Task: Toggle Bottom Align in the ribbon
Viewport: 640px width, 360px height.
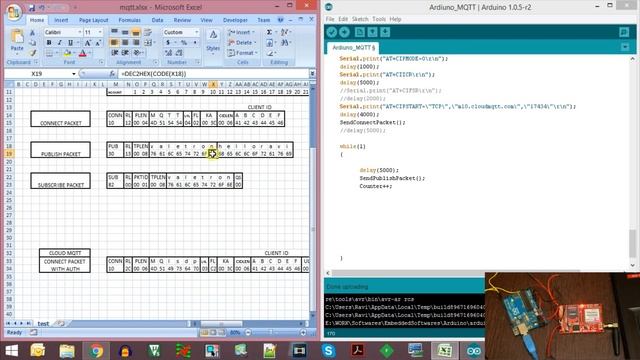Action: (x=136, y=32)
